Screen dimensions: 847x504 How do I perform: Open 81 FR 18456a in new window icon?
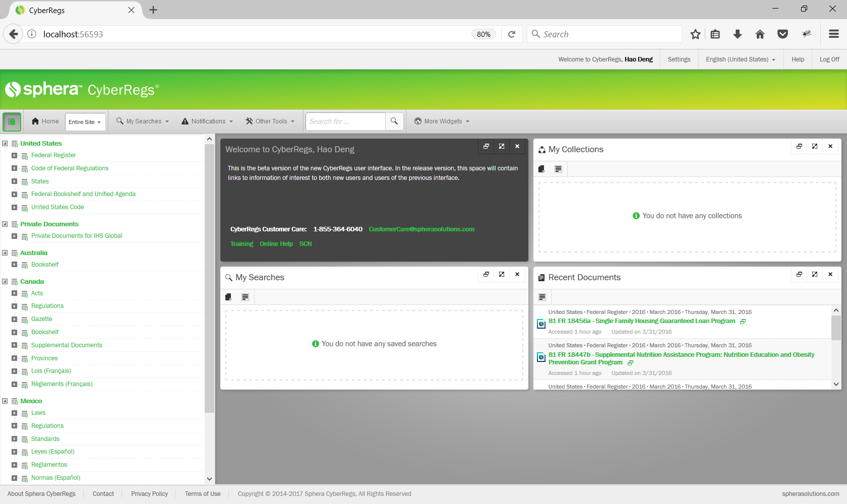coord(743,322)
